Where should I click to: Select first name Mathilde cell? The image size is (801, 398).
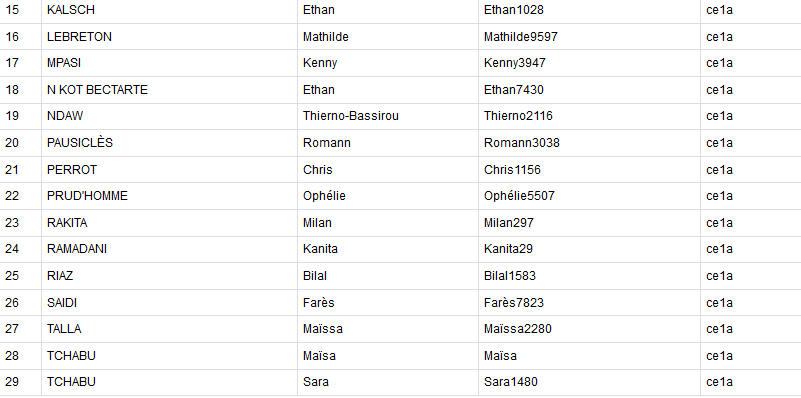[388, 37]
